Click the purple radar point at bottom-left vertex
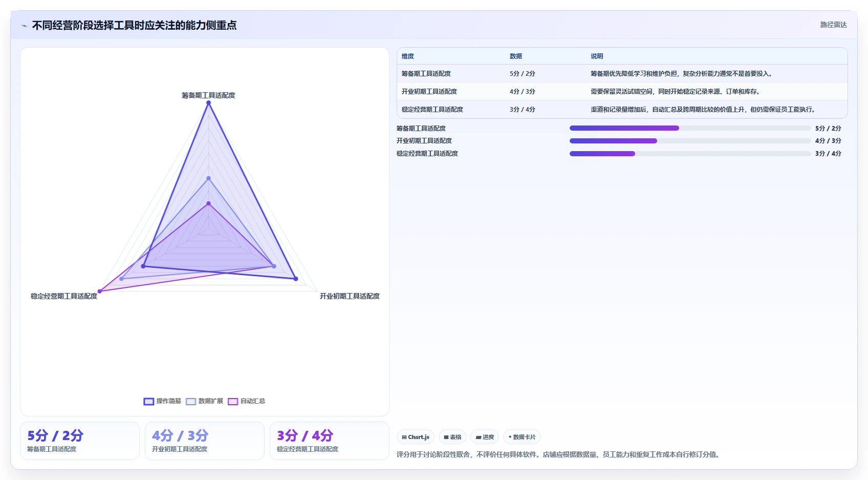The height and width of the screenshot is (480, 868). point(100,291)
